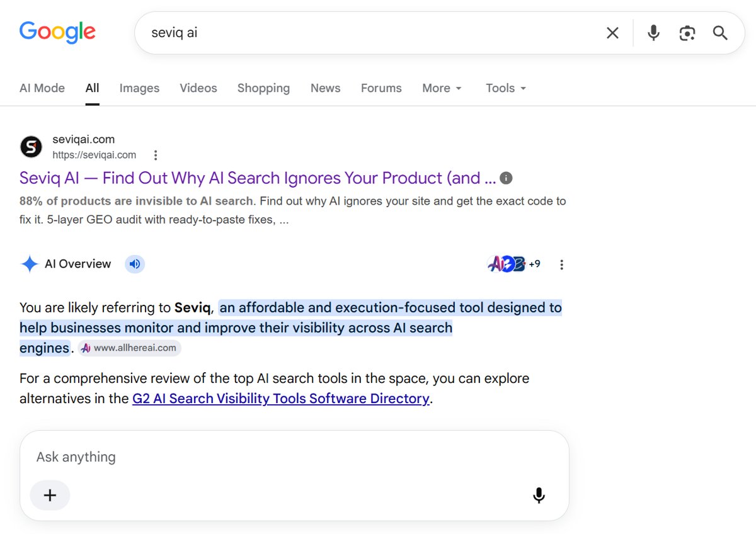Open Google Lens image search icon

(687, 33)
